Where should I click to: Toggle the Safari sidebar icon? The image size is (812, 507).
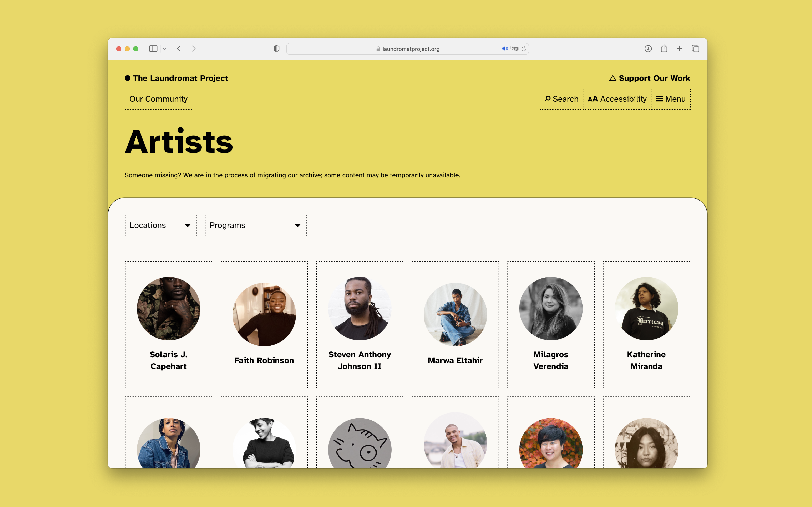(x=153, y=49)
